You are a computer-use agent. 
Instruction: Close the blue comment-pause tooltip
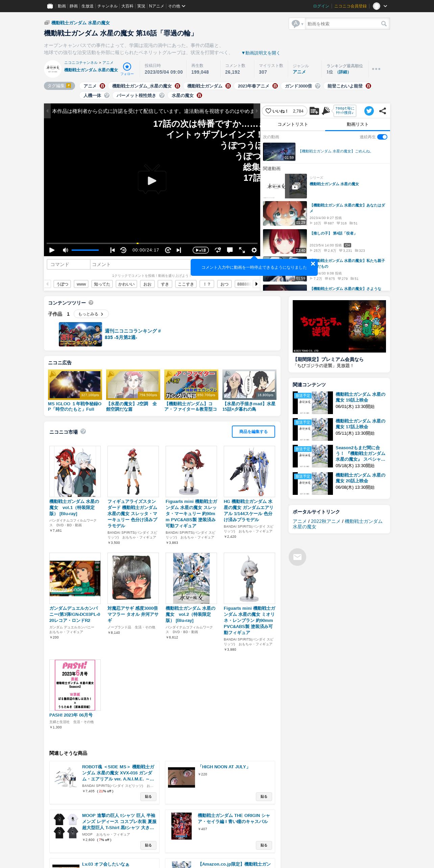[313, 264]
